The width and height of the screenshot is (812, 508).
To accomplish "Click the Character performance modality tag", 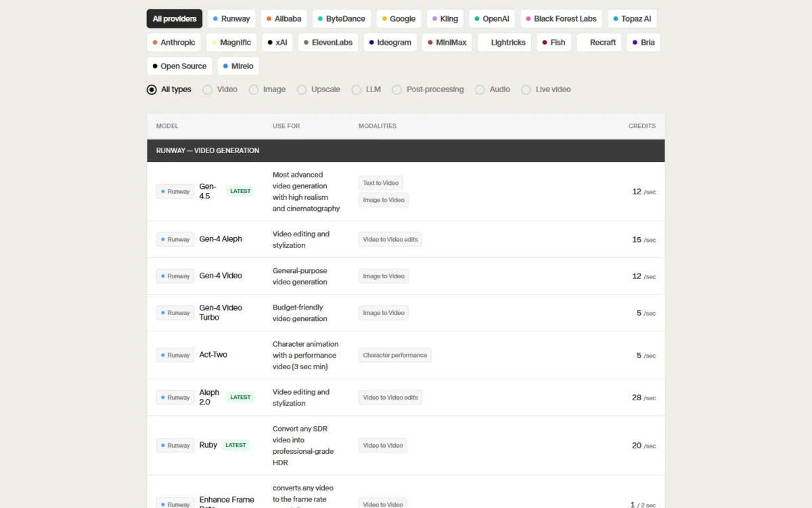I will click(x=395, y=355).
